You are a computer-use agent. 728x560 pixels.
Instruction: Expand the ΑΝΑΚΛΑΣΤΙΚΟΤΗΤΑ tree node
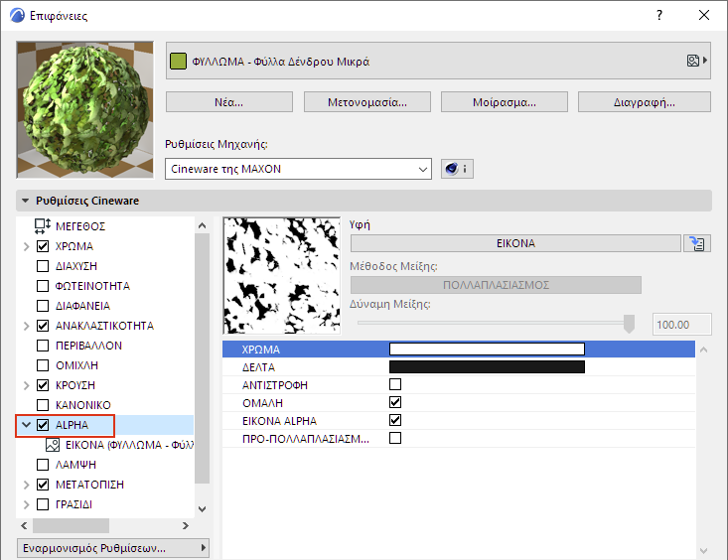pyautogui.click(x=27, y=326)
